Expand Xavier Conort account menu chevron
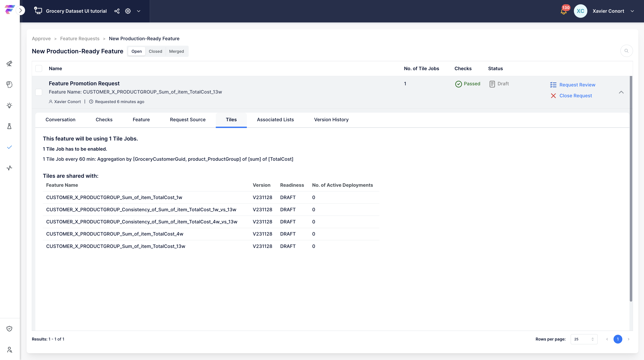Viewport: 644px width, 360px height. (x=632, y=11)
